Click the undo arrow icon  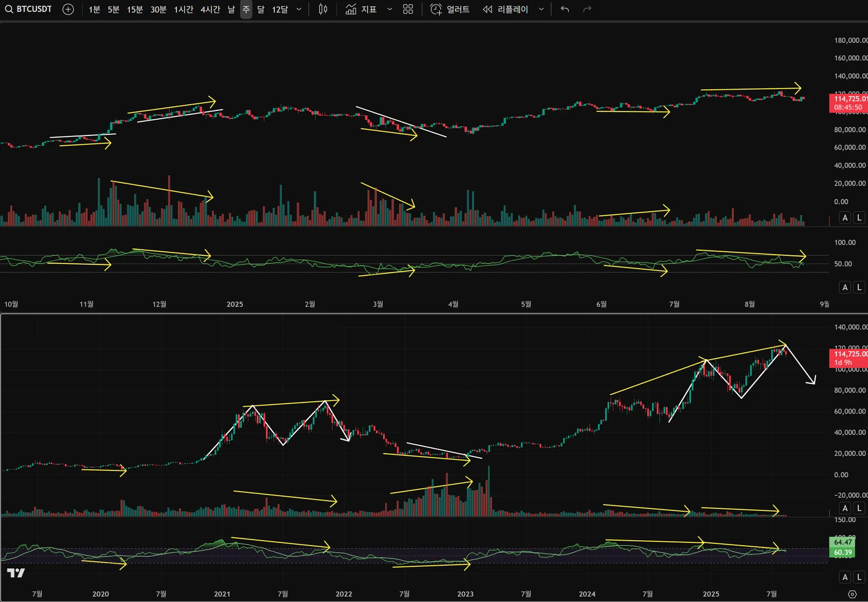565,9
